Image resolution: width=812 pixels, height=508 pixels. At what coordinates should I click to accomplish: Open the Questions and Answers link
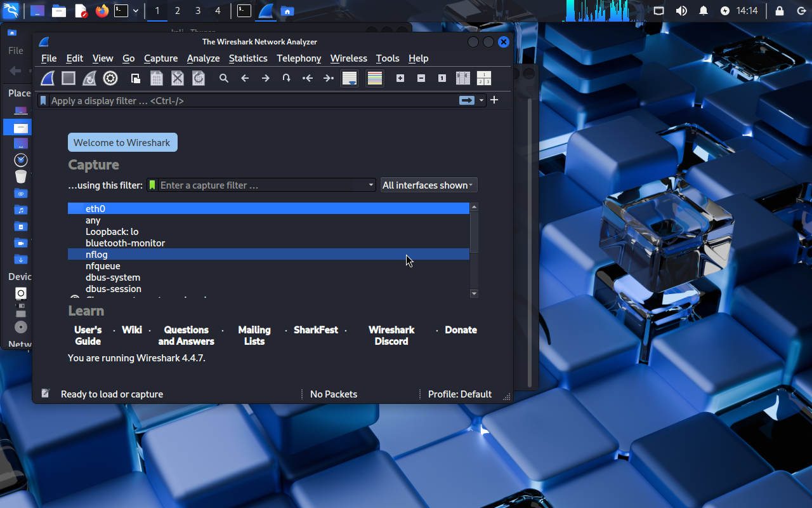click(187, 335)
